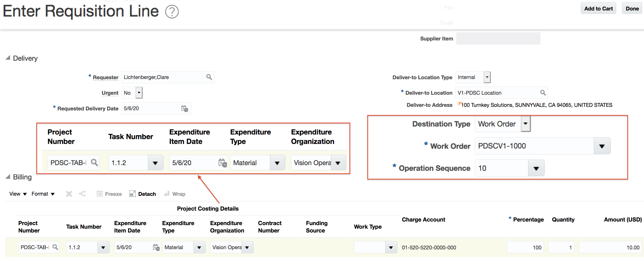Open the Work Order dropdown list
Image resolution: width=644 pixels, height=257 pixels.
602,146
